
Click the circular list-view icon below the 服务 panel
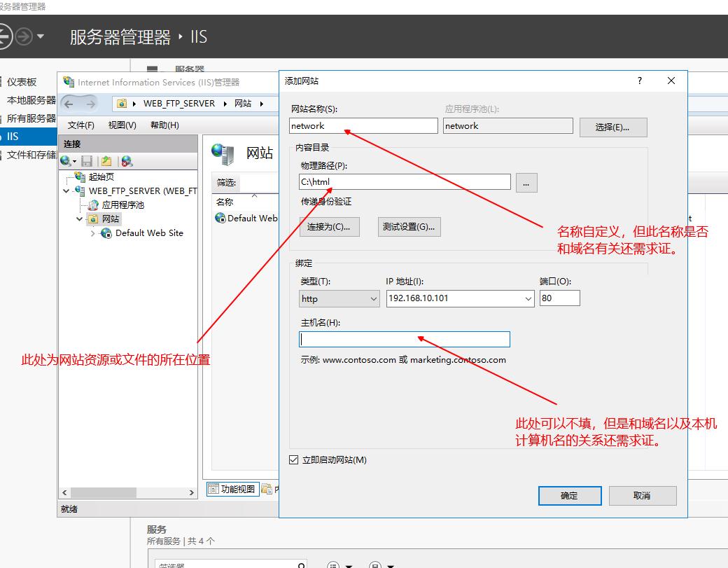coord(332,564)
